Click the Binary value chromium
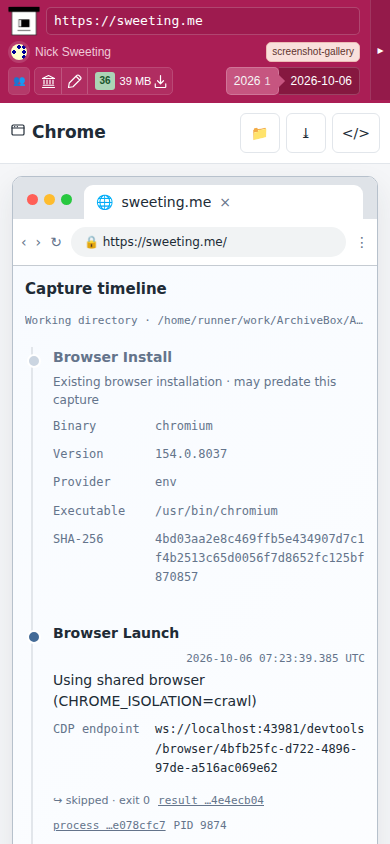 [184, 426]
